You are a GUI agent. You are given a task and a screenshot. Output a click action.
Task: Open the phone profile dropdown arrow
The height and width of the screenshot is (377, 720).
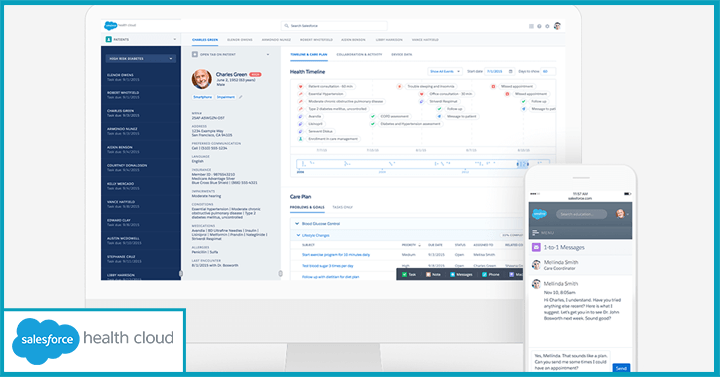coord(627,214)
